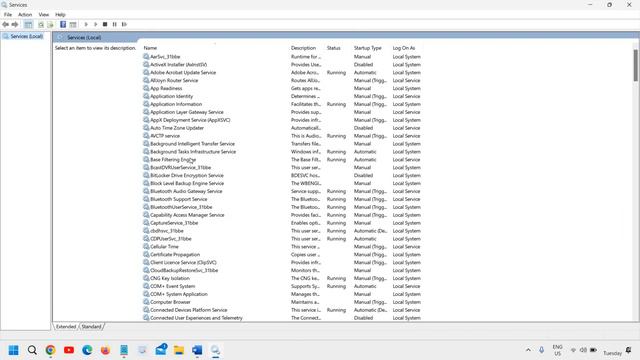Click the vertical scrollbar thumb of the services list

coord(636,65)
